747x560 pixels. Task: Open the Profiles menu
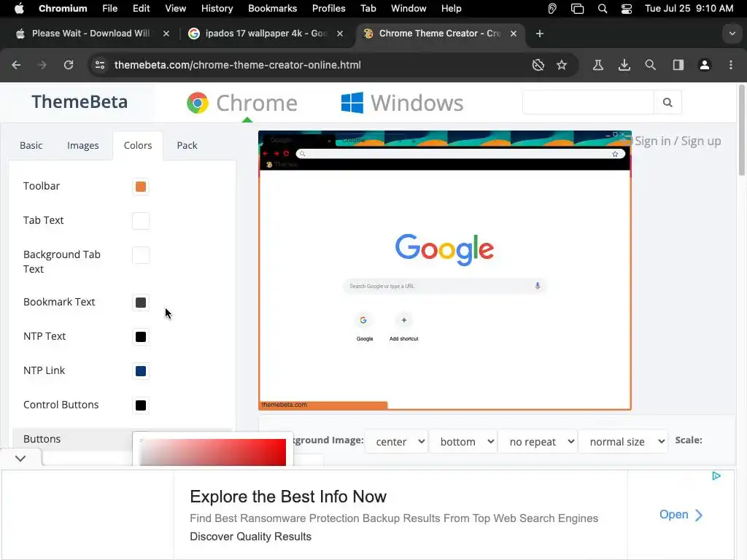coord(329,9)
